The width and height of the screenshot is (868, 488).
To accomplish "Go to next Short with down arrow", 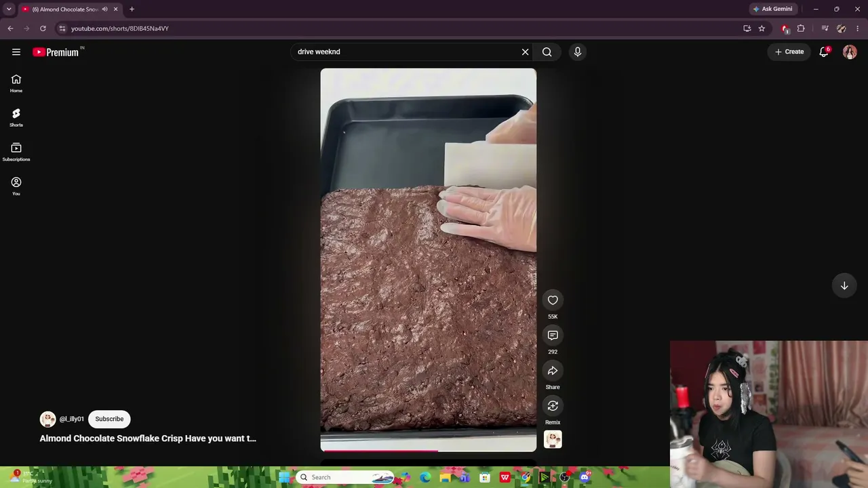I will pos(844,285).
